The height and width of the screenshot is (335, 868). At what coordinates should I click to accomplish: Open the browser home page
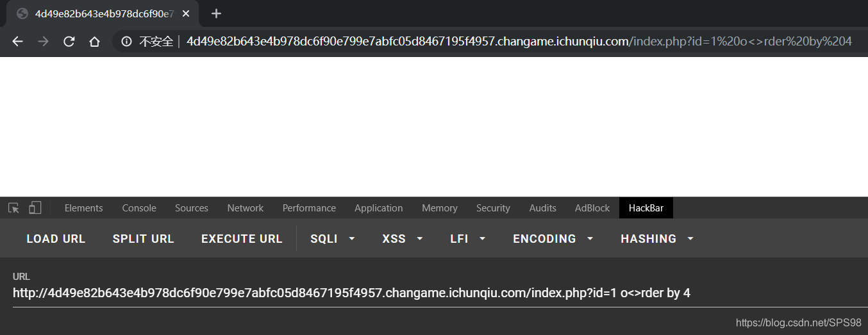(x=94, y=42)
